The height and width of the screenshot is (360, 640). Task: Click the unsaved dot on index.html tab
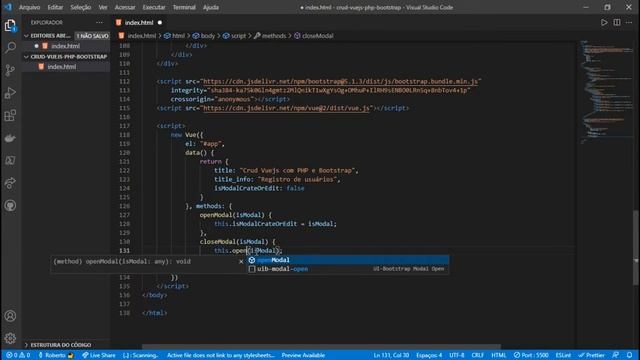pyautogui.click(x=160, y=22)
